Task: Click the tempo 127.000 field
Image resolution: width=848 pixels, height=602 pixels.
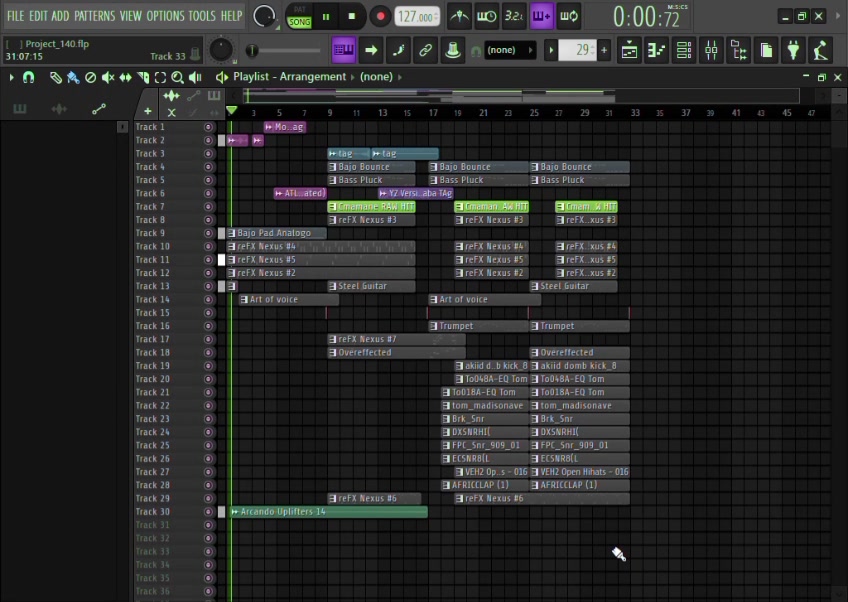Action: 416,17
